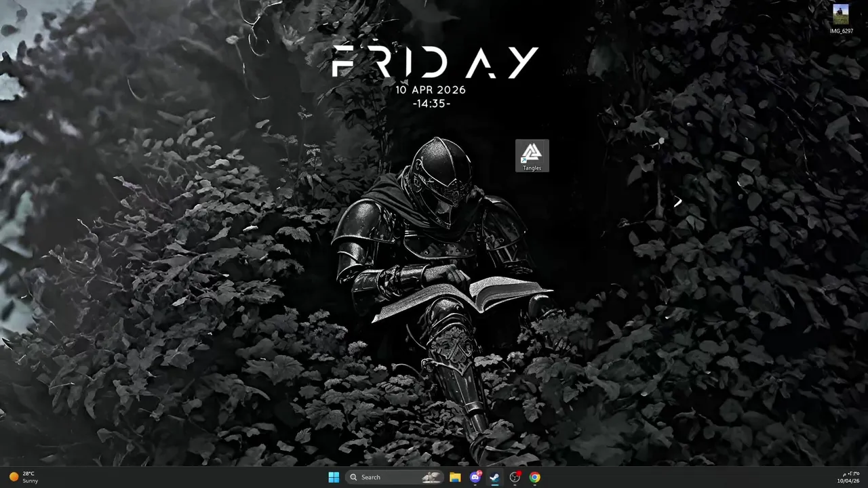Open the Windows Start menu
The image size is (868, 488).
[x=334, y=477]
